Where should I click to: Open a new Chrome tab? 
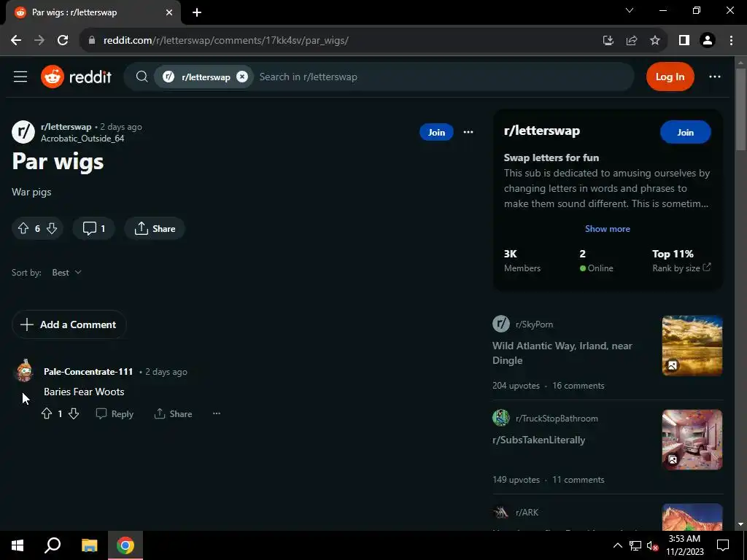197,12
